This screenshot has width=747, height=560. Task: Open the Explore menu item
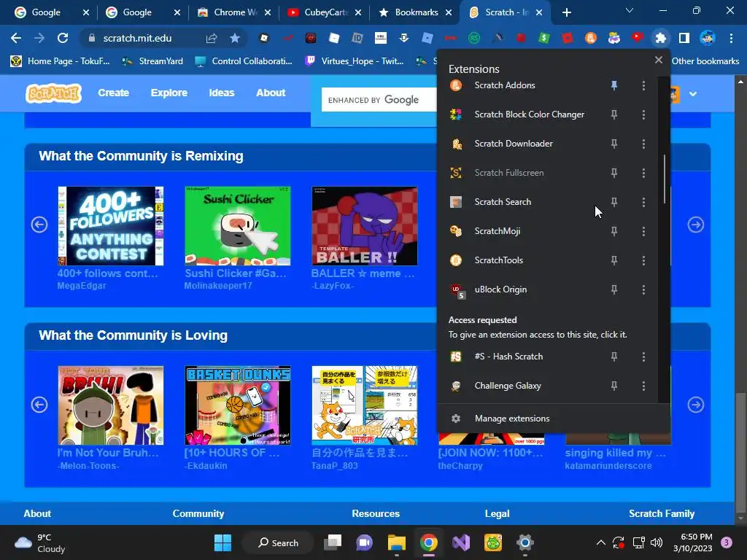tap(169, 93)
